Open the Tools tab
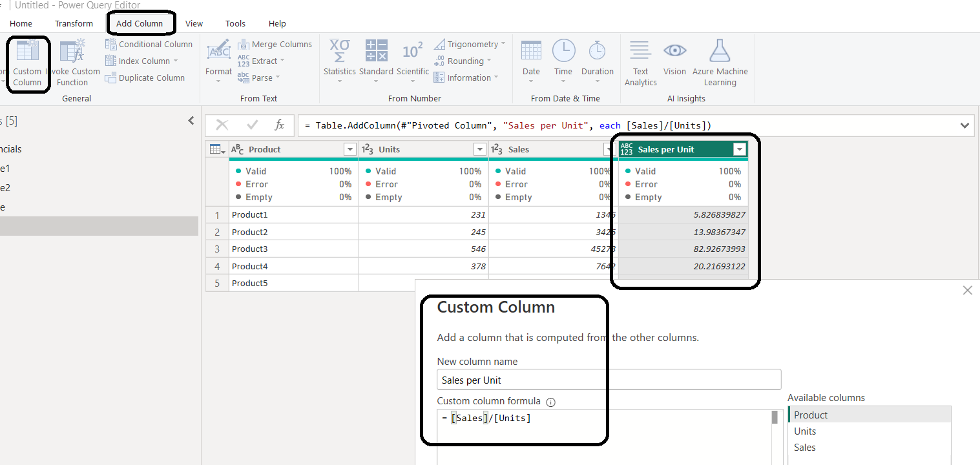This screenshot has width=980, height=465. pyautogui.click(x=235, y=23)
